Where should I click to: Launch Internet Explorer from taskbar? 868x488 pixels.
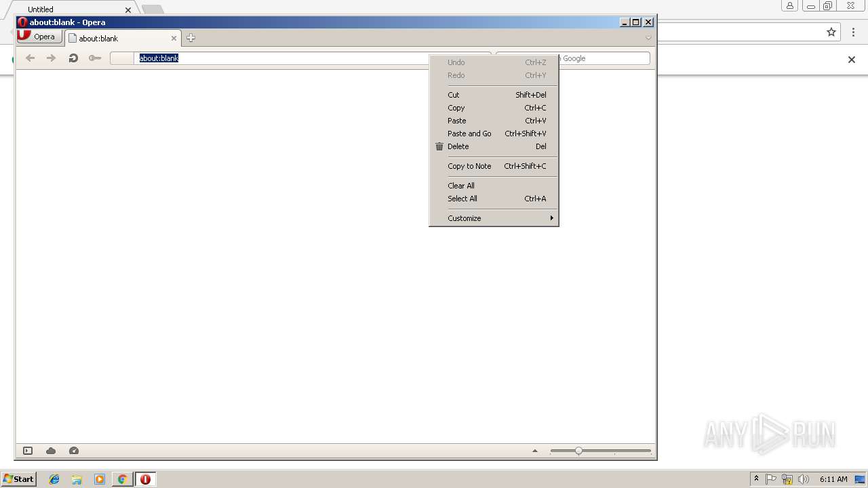[54, 479]
